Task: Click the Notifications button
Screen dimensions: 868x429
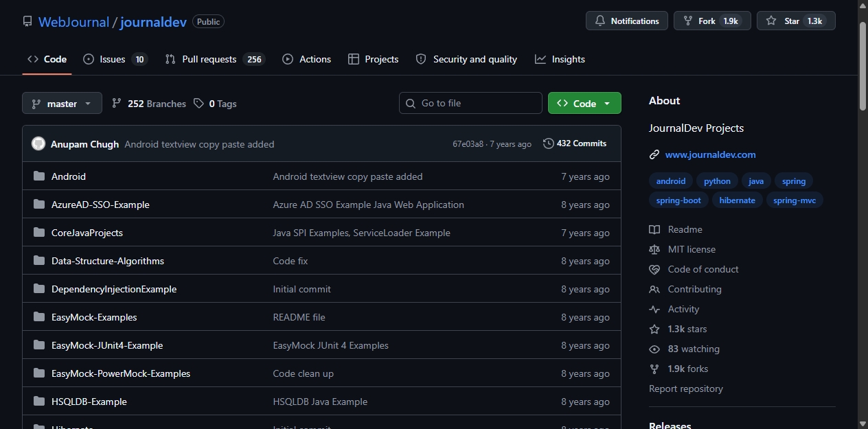Action: point(627,21)
